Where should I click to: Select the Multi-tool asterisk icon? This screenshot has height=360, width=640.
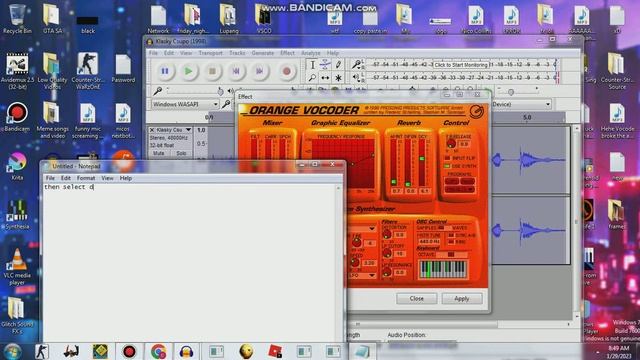point(338,78)
